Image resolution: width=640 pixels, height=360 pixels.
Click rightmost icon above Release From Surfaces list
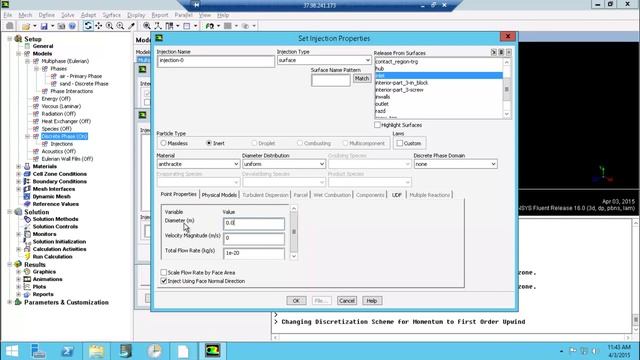(x=509, y=52)
